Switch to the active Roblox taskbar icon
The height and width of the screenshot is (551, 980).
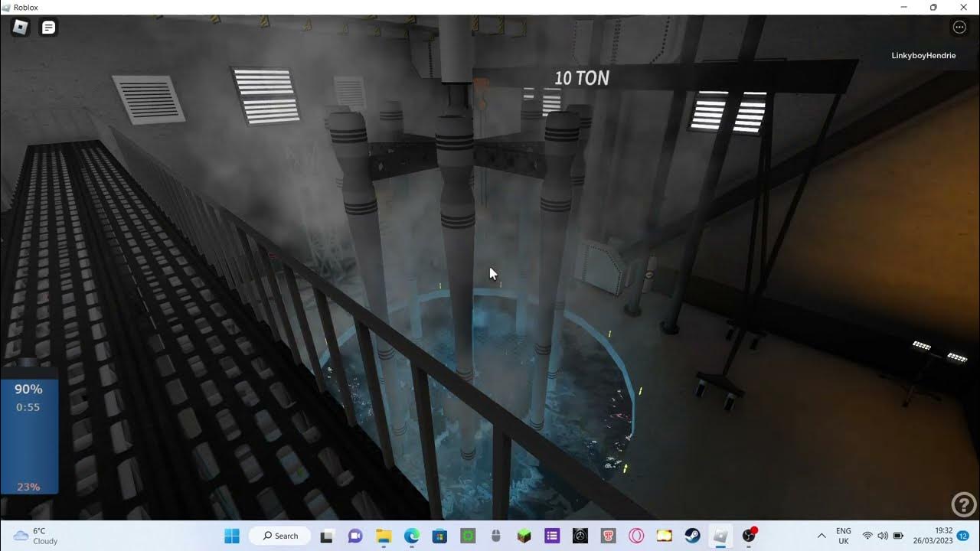[720, 536]
